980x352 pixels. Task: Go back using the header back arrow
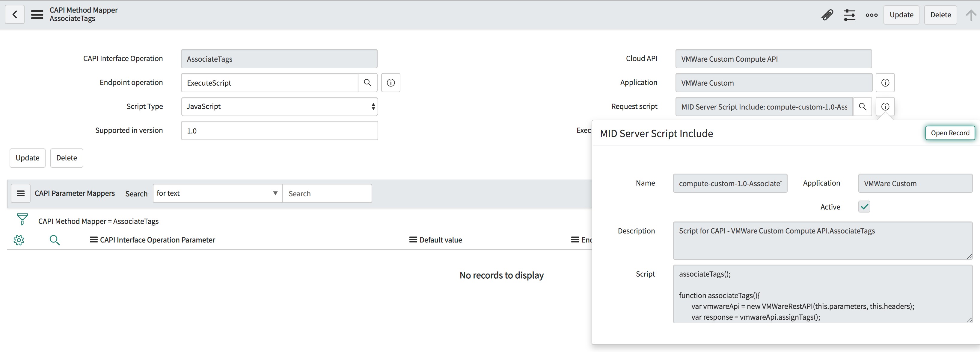click(x=14, y=14)
